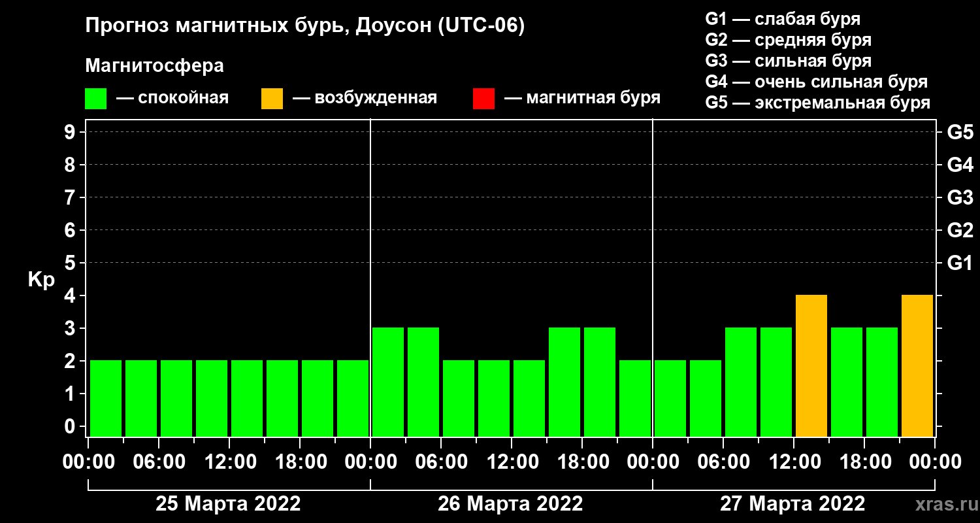Screen dimensions: 980x523
Task: Click the '25 Марта 2022' date label
Action: (228, 504)
